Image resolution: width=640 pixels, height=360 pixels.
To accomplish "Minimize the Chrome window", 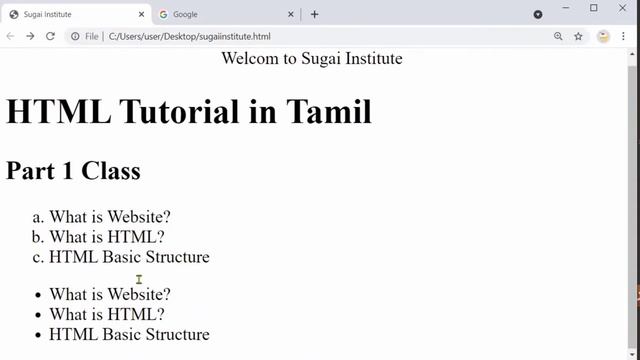I will pos(566,8).
